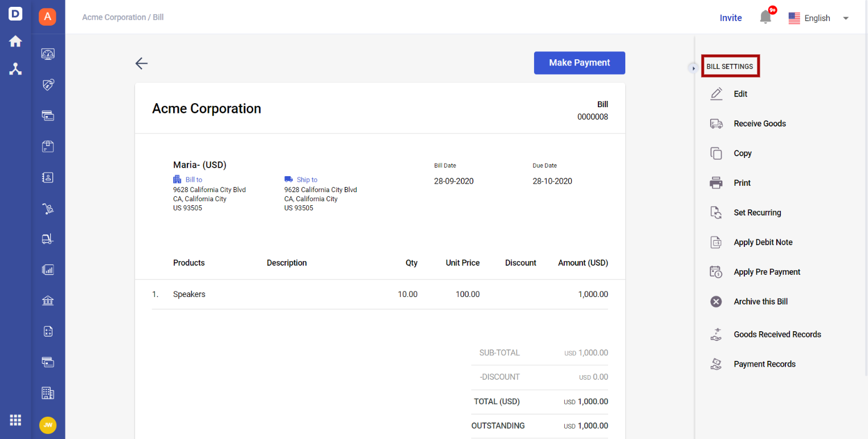Select Edit in bill settings
The image size is (868, 439).
point(740,94)
